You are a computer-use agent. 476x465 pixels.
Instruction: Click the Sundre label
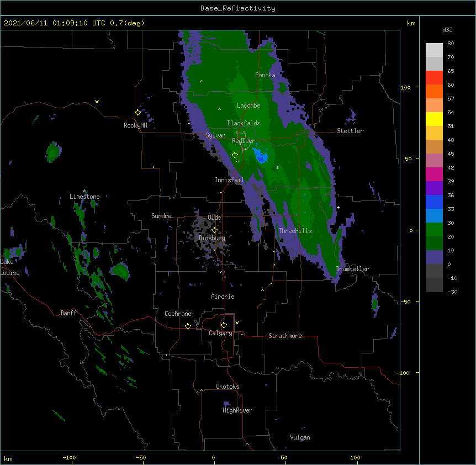(161, 216)
